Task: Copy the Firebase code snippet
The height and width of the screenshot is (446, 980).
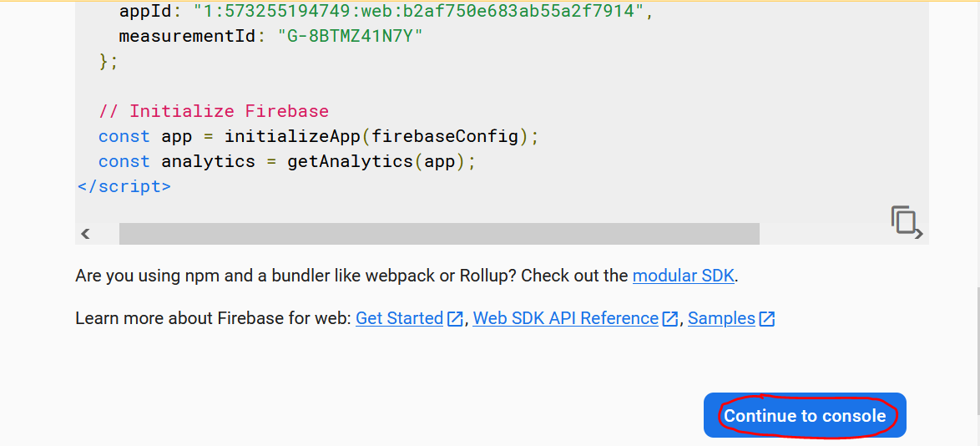Action: [903, 219]
